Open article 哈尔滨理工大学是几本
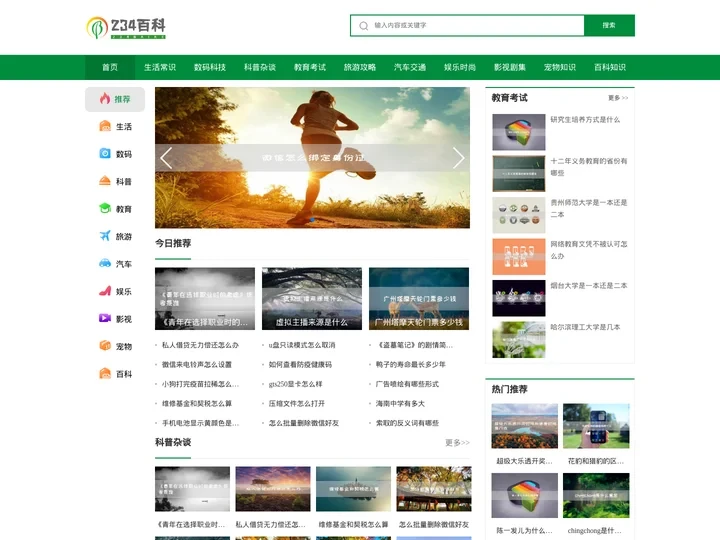Image resolution: width=720 pixels, height=540 pixels. (585, 327)
